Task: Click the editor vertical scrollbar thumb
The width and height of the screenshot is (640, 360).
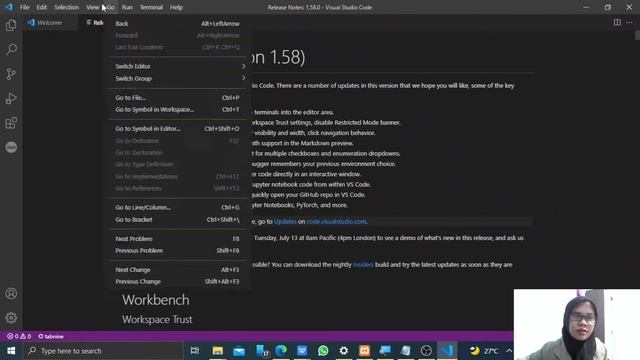Action: point(637,35)
